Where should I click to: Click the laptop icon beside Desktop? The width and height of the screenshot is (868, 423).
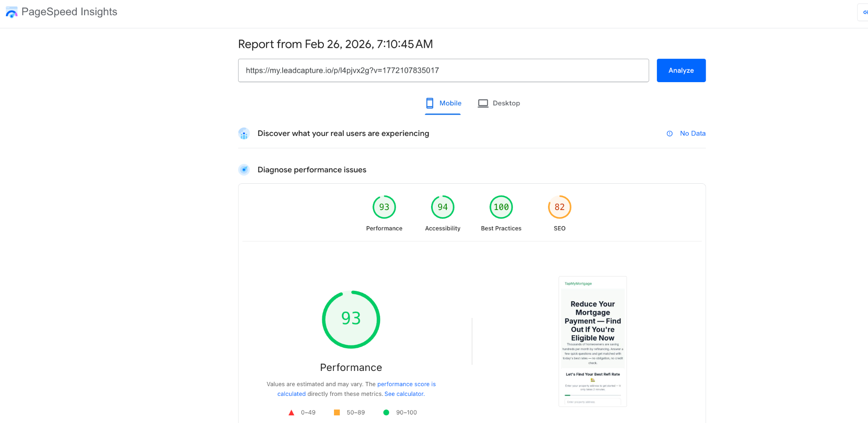pyautogui.click(x=483, y=103)
